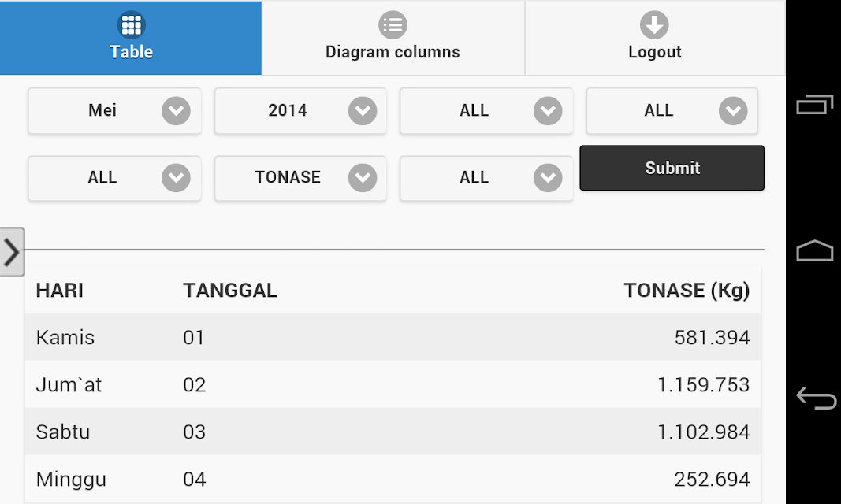Expand the ALL dropdown next to Submit

pos(486,178)
